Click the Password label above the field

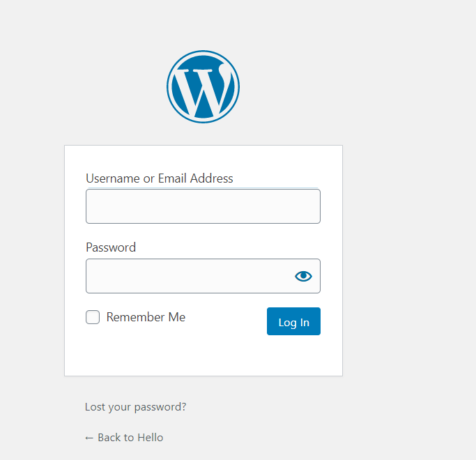(x=111, y=247)
